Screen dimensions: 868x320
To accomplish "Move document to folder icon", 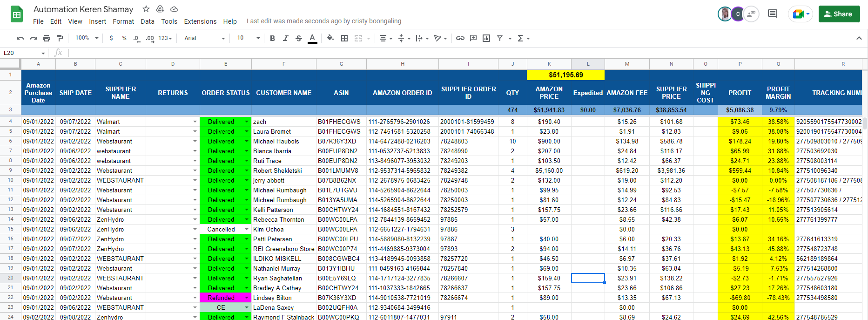I will pos(160,9).
